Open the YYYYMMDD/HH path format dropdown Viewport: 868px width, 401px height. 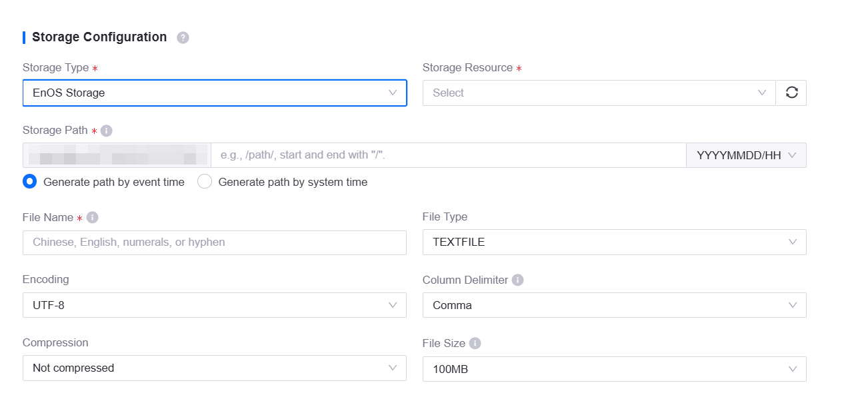(746, 155)
